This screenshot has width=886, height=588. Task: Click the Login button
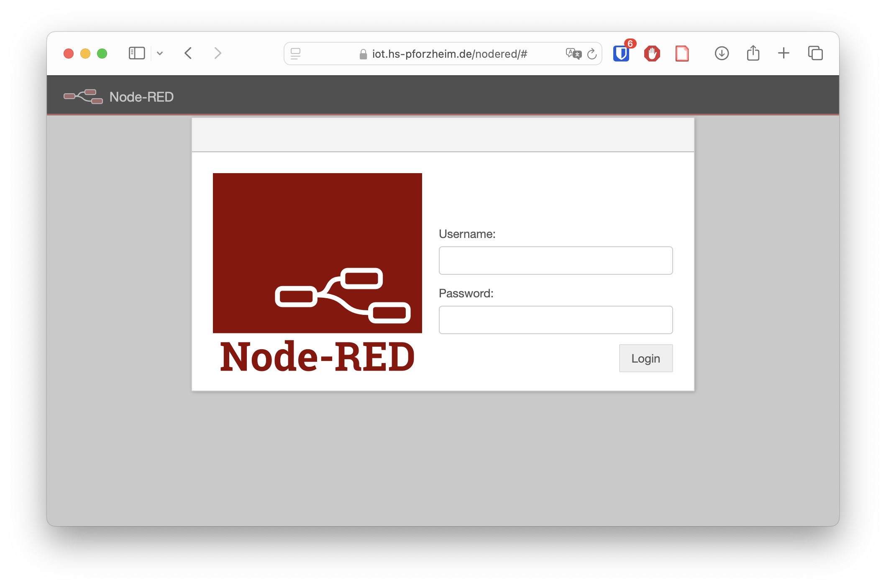(645, 358)
